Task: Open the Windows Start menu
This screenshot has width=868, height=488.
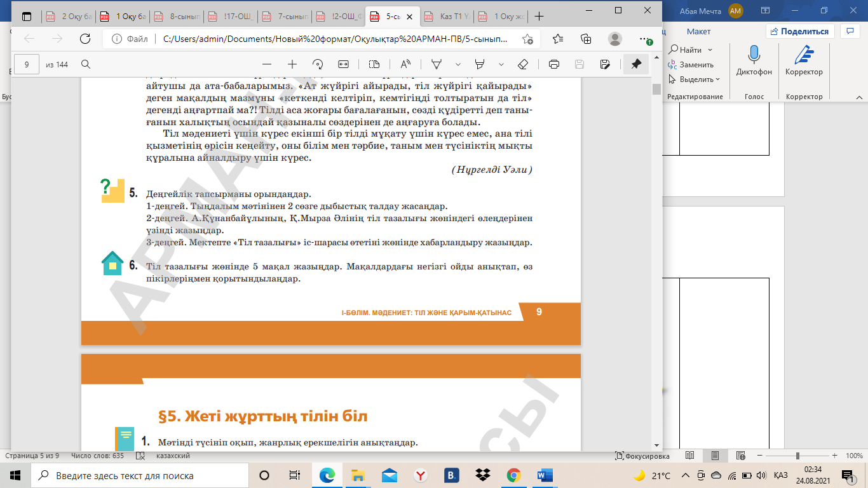Action: click(15, 475)
